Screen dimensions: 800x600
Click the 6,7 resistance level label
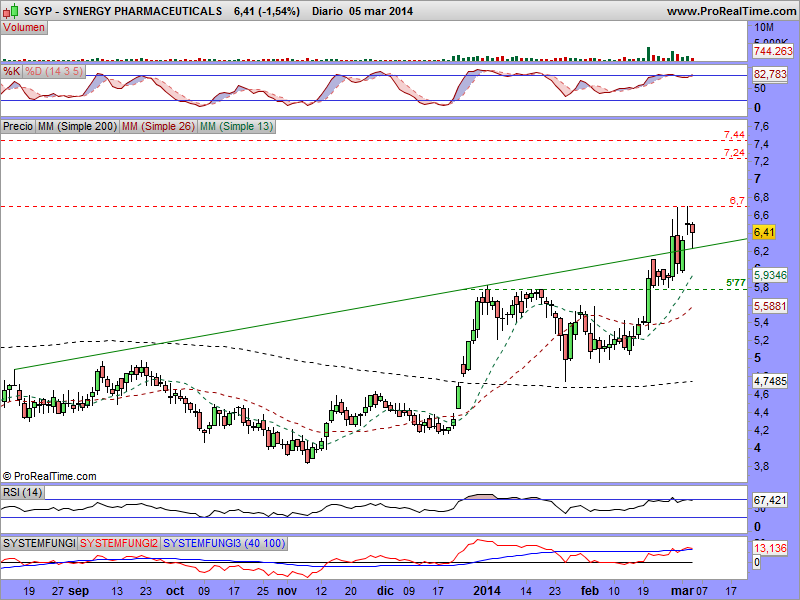tap(737, 201)
